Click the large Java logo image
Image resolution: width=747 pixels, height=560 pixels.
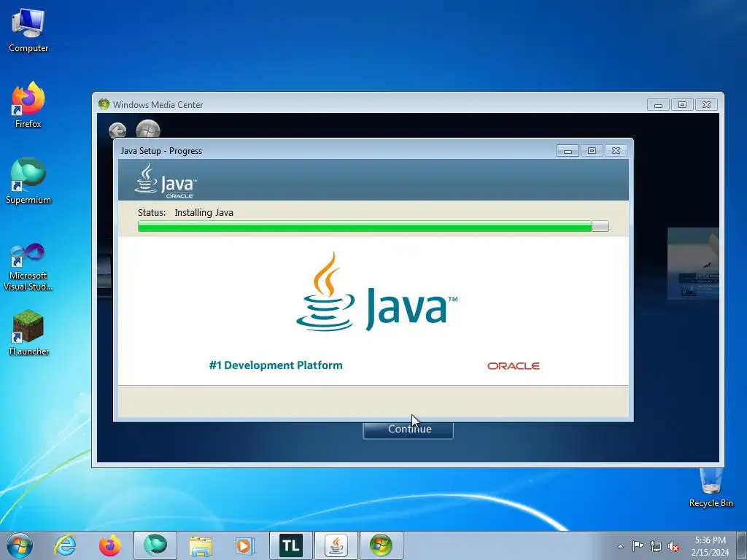pyautogui.click(x=376, y=292)
